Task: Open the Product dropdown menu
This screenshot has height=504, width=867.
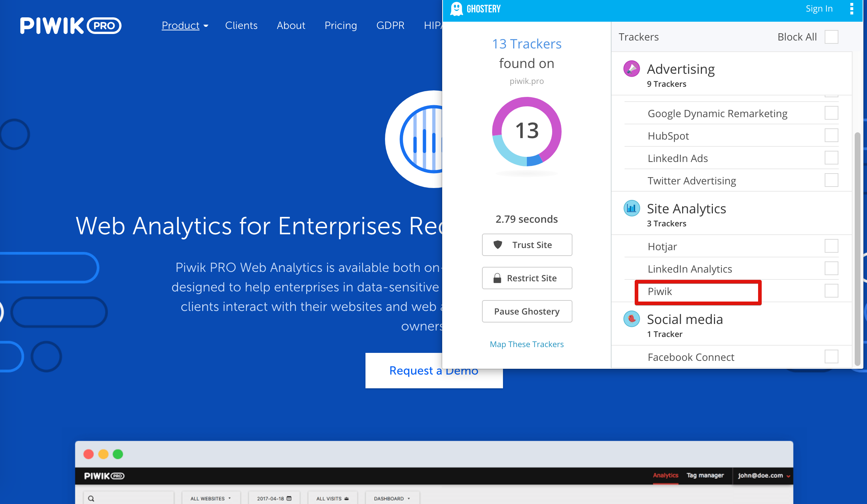Action: [185, 25]
